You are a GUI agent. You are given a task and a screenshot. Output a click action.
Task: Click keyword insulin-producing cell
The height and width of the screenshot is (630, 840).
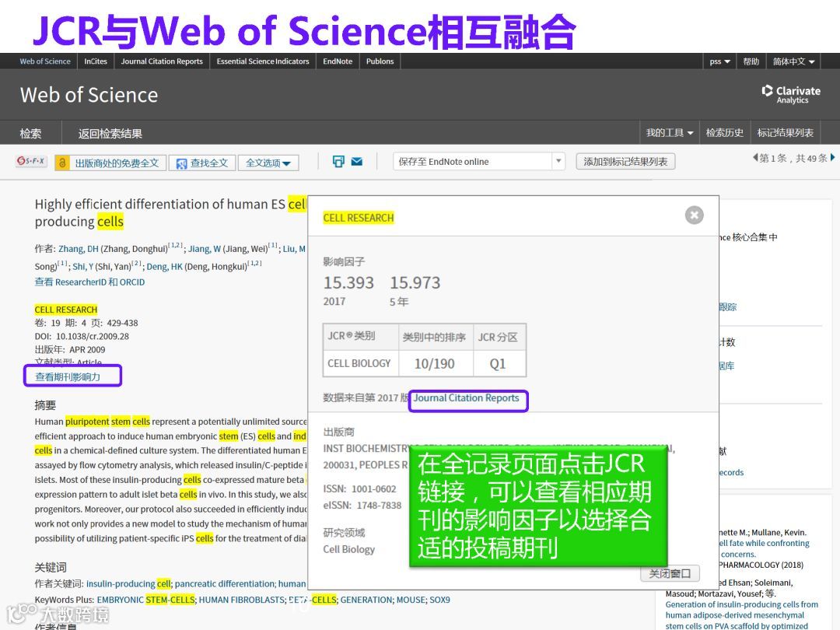pos(128,583)
